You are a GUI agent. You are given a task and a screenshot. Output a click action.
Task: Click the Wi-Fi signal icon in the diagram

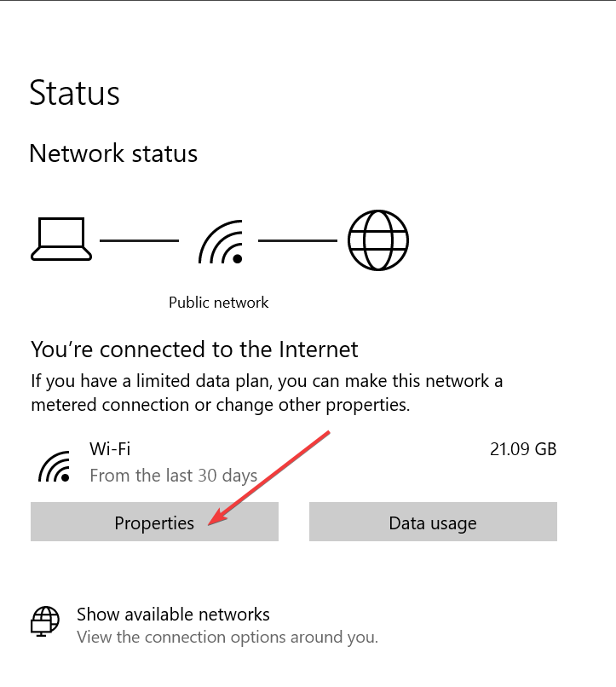(x=220, y=240)
